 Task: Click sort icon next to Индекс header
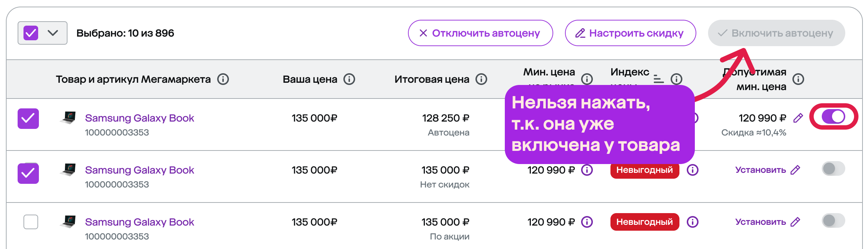pyautogui.click(x=659, y=79)
